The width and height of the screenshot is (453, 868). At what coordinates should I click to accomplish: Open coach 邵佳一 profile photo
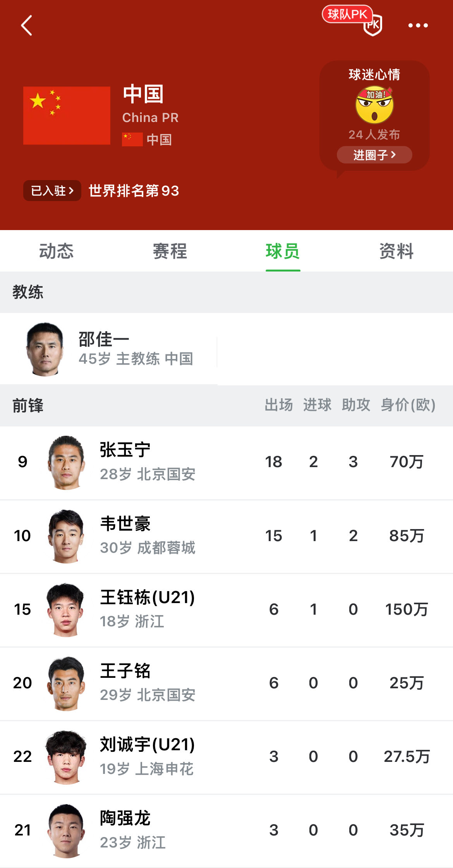point(45,349)
